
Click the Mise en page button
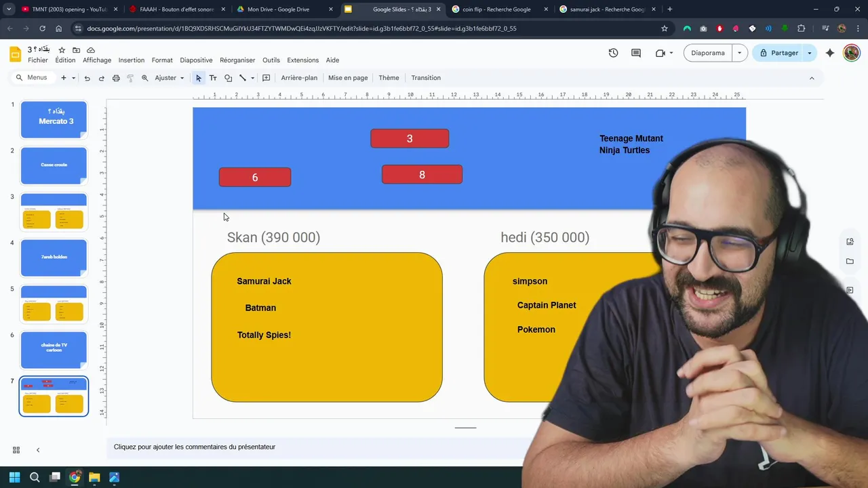click(x=348, y=78)
